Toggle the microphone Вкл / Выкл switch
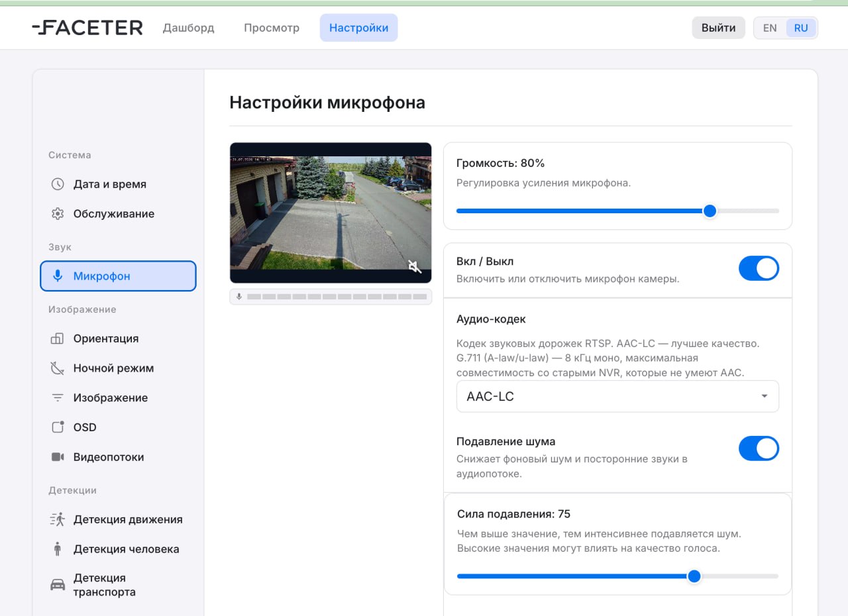Viewport: 848px width, 616px height. tap(759, 269)
